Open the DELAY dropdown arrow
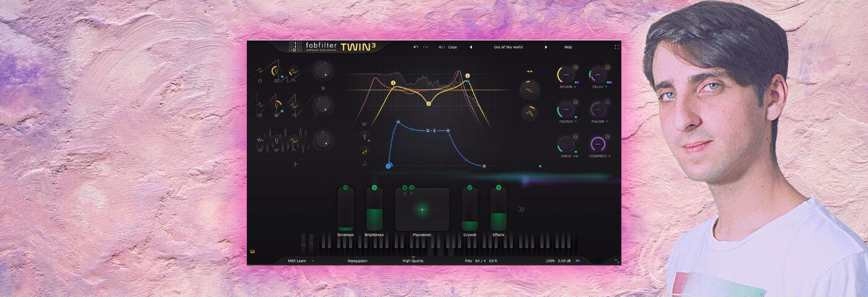 606,87
